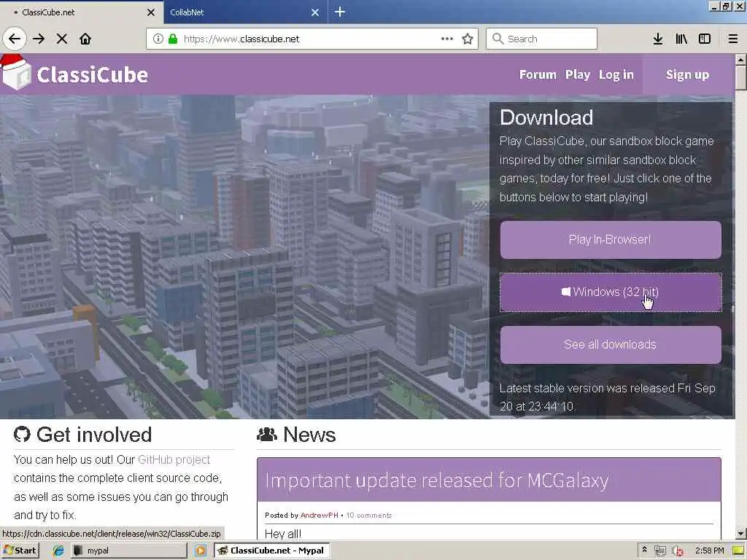Screen dimensions: 747x560
Task: Click the News people icon
Action: click(267, 435)
